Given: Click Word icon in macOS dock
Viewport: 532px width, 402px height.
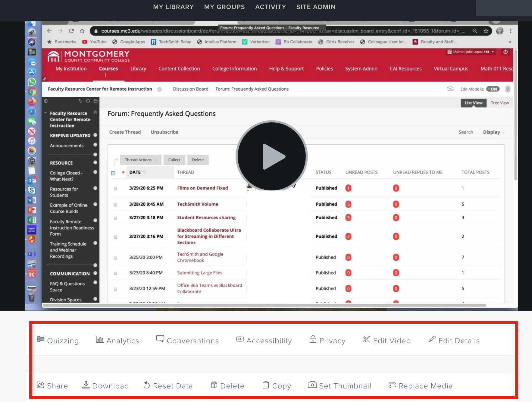Looking at the screenshot, I should (x=32, y=200).
